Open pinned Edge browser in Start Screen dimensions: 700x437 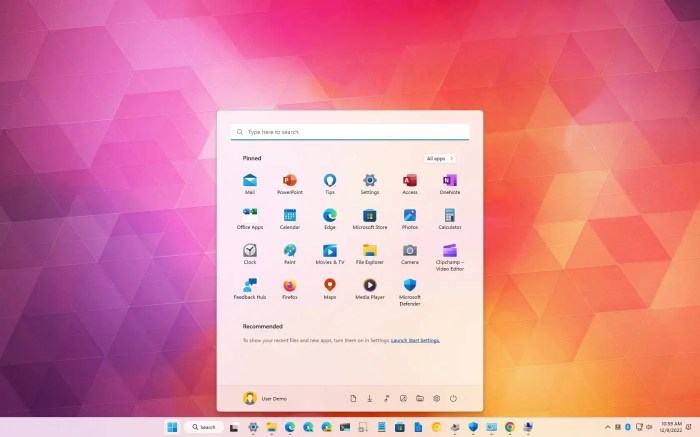pyautogui.click(x=329, y=218)
